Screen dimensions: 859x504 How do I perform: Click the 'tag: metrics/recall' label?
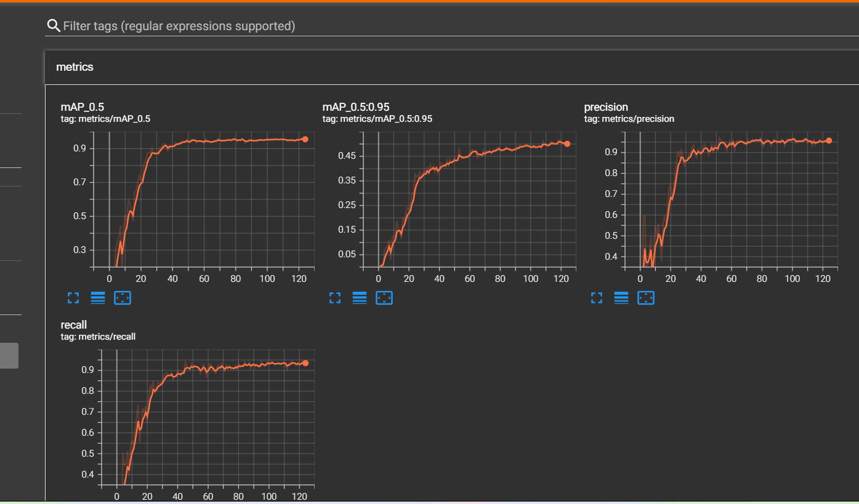click(x=98, y=337)
